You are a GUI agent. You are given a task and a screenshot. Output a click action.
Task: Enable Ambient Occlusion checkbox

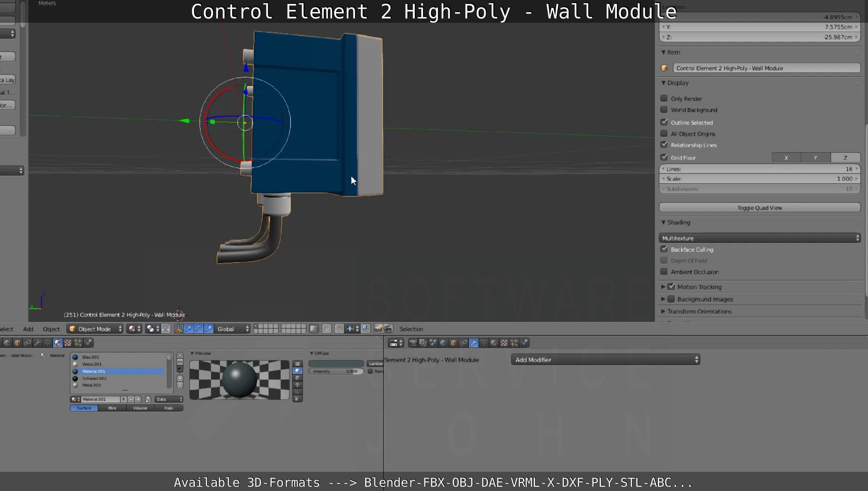pos(664,272)
